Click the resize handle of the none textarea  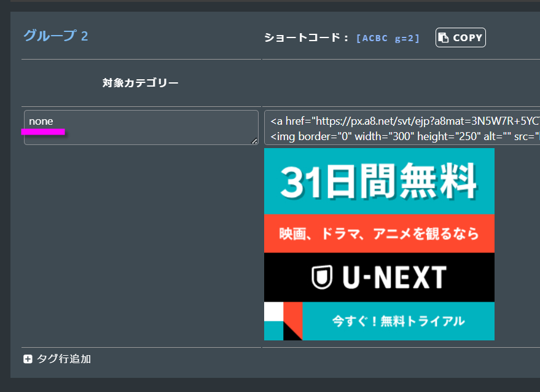pos(254,141)
